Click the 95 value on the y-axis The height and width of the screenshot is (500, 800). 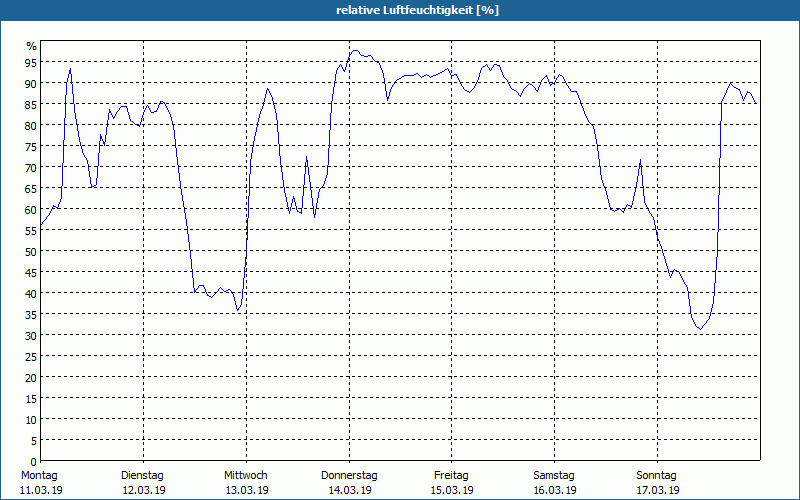click(31, 62)
